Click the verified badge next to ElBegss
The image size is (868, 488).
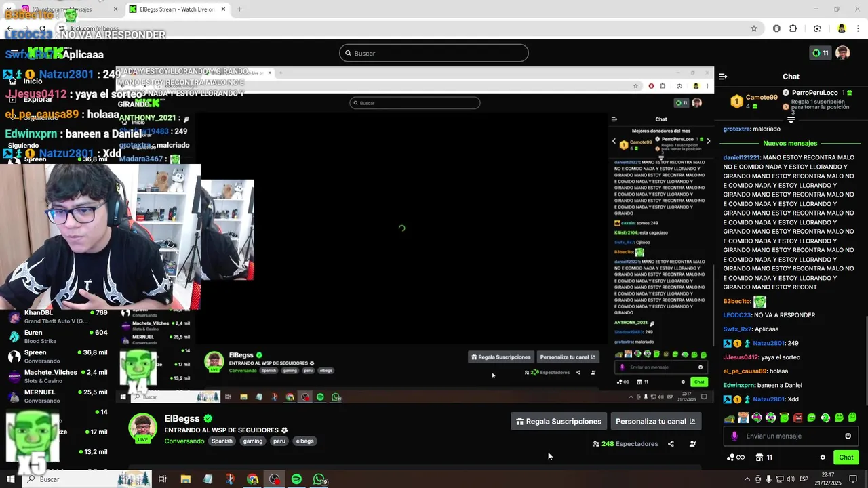pos(208,419)
